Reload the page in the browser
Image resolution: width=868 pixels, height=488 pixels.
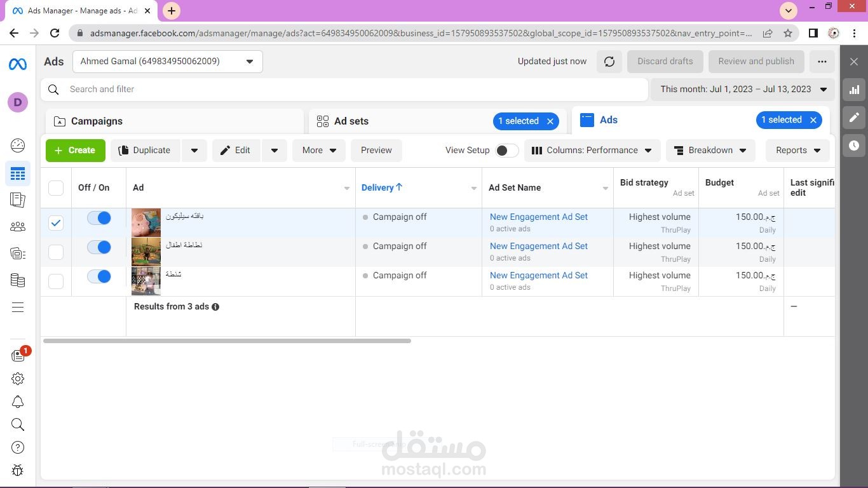tap(55, 33)
